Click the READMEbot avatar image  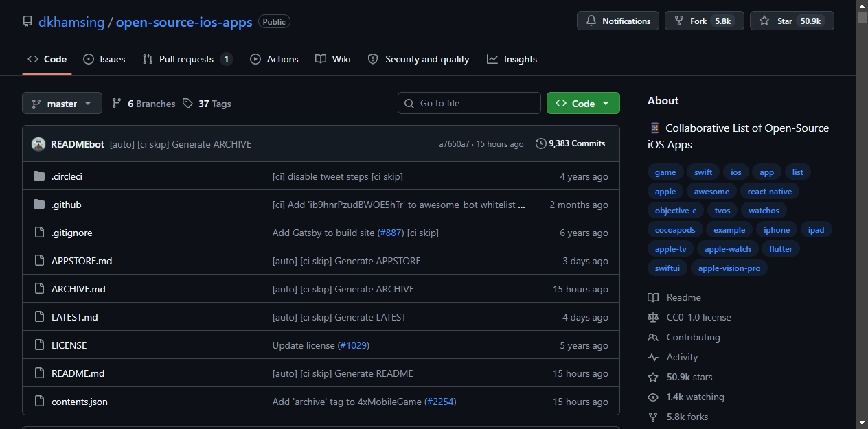pyautogui.click(x=38, y=144)
